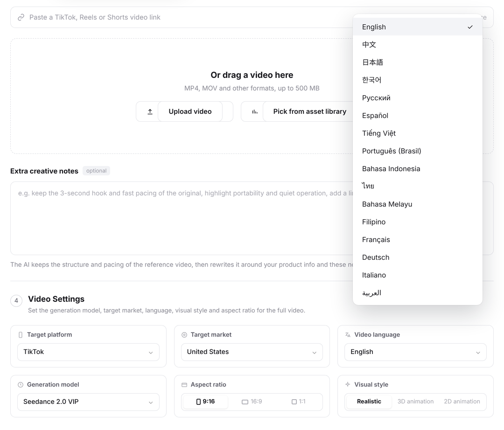Select the 9:16 aspect ratio
Image resolution: width=504 pixels, height=430 pixels.
pos(205,402)
